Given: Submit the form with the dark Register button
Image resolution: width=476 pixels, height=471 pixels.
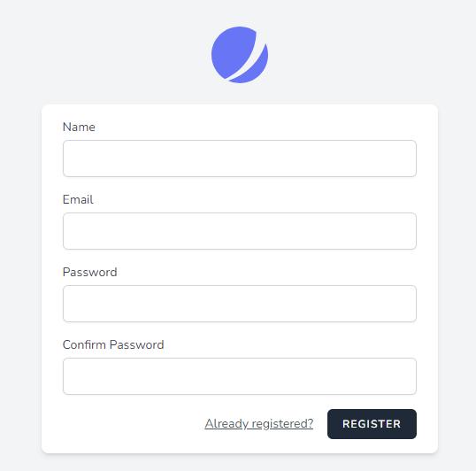Looking at the screenshot, I should [372, 424].
